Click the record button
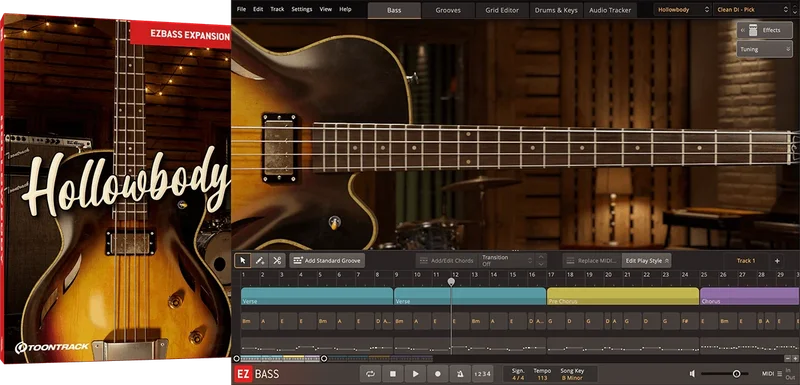 pyautogui.click(x=438, y=374)
